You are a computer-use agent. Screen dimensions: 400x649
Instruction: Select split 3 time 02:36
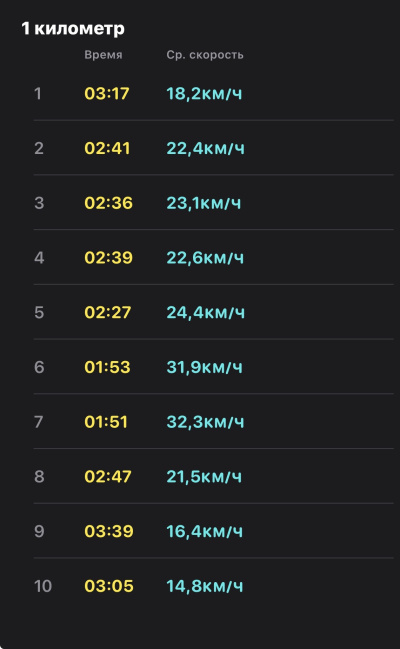click(108, 203)
